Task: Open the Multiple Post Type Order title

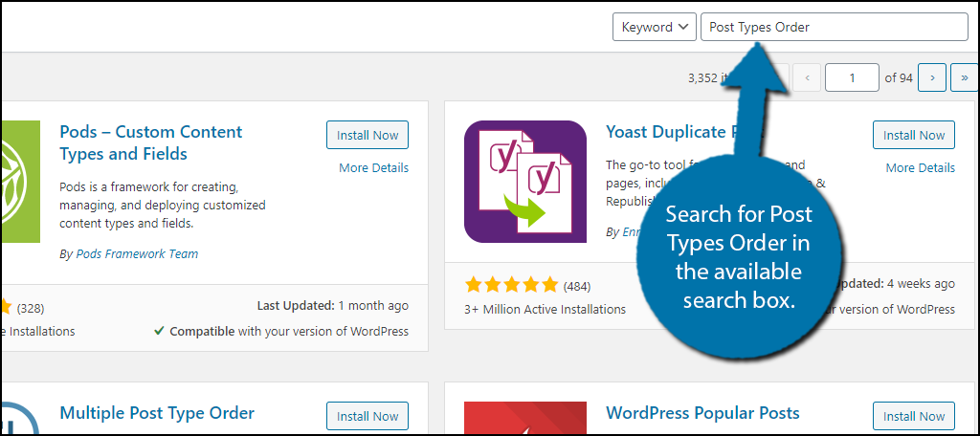Action: [x=157, y=413]
